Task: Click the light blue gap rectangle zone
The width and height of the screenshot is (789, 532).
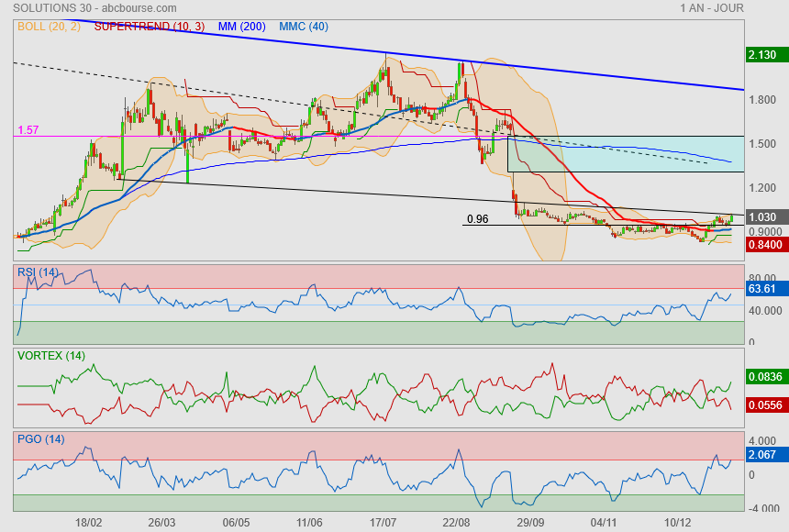Action: tap(624, 153)
